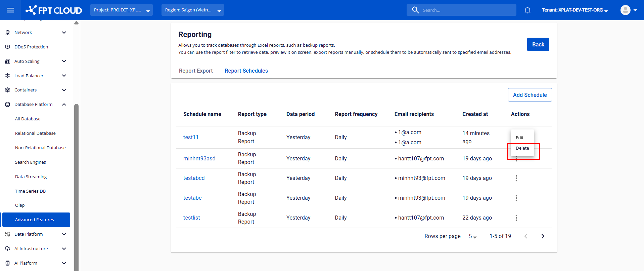The height and width of the screenshot is (271, 644).
Task: Open the minhnt93asd schedule link
Action: pyautogui.click(x=199, y=159)
